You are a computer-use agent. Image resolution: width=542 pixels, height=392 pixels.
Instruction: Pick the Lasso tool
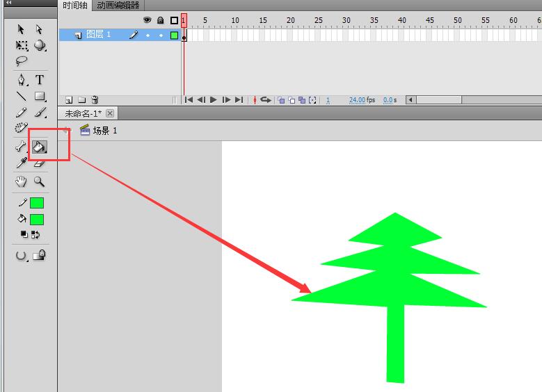[x=22, y=61]
